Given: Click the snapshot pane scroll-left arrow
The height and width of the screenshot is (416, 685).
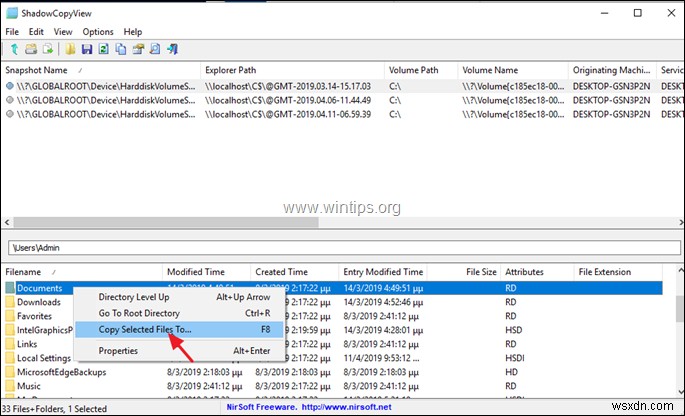Looking at the screenshot, I should [6, 222].
